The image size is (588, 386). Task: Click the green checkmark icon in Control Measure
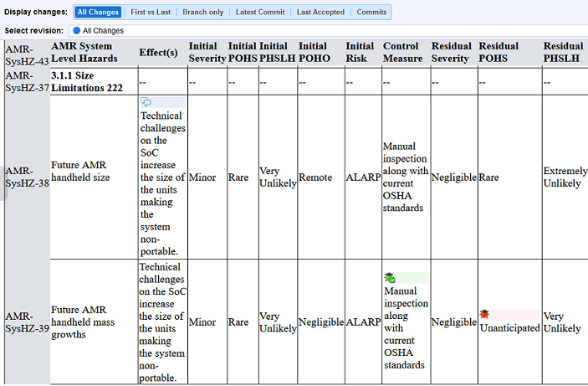390,277
